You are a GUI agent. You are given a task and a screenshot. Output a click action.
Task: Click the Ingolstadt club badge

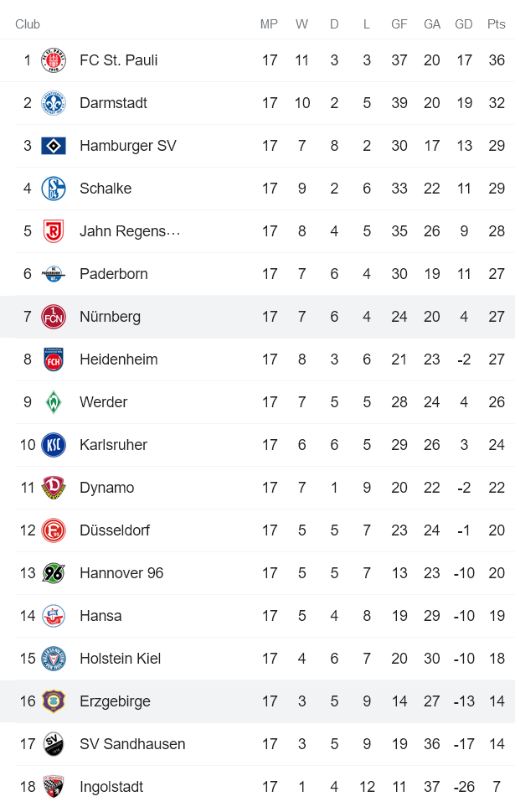point(53,786)
